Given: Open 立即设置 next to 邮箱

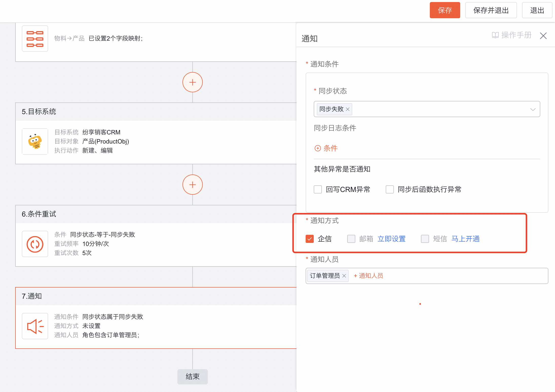Looking at the screenshot, I should coord(391,239).
